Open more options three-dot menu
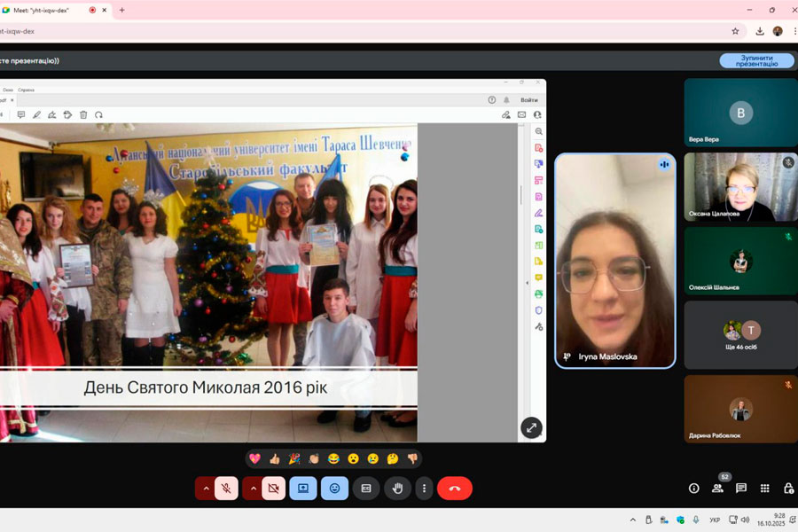The image size is (798, 532). coord(425,488)
